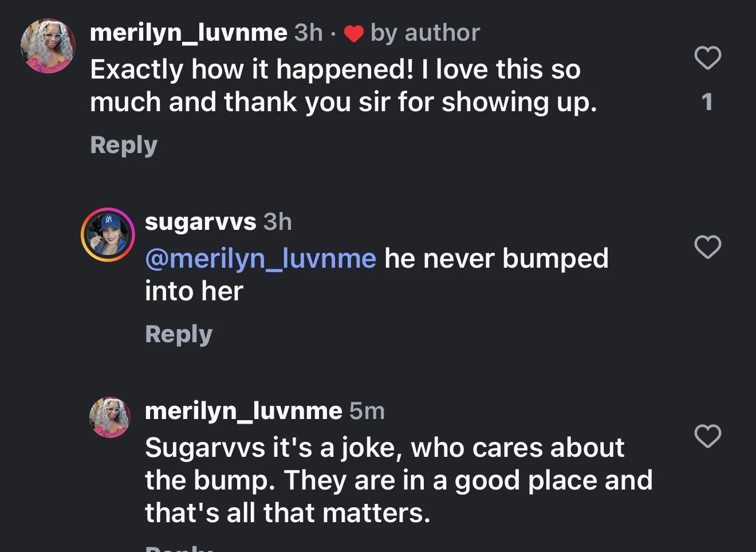
Task: Tap the 3h timestamp next to sugarvvs
Action: 278,222
